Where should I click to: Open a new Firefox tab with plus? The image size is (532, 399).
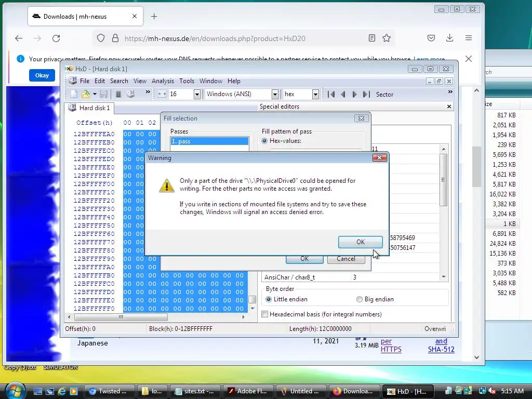point(154,16)
